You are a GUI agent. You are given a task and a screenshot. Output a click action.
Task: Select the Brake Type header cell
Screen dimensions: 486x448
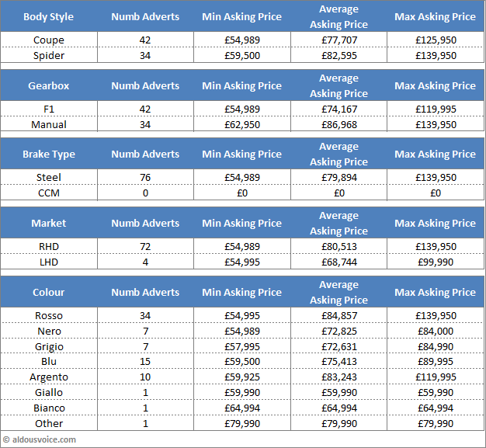point(49,155)
